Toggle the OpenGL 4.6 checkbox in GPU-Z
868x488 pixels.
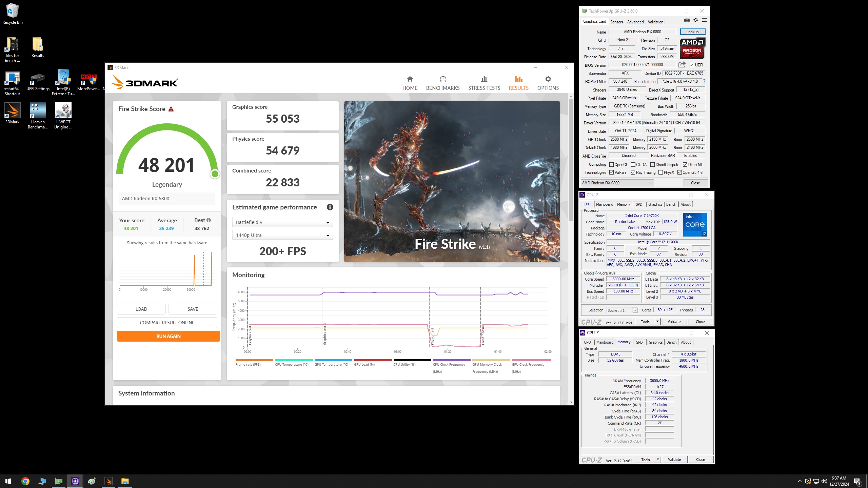(x=679, y=172)
